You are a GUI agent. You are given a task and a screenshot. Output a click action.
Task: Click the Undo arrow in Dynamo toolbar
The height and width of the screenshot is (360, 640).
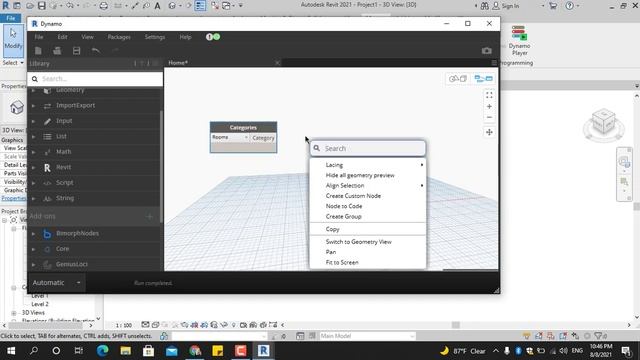click(96, 51)
